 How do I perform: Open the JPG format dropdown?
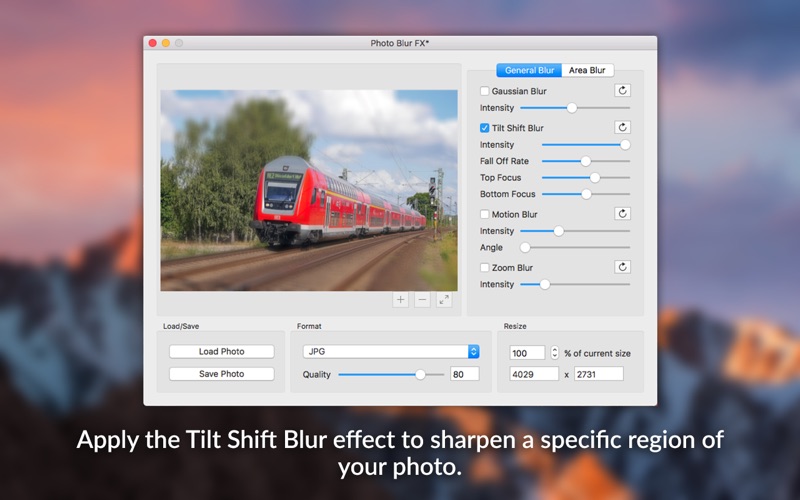tap(391, 352)
